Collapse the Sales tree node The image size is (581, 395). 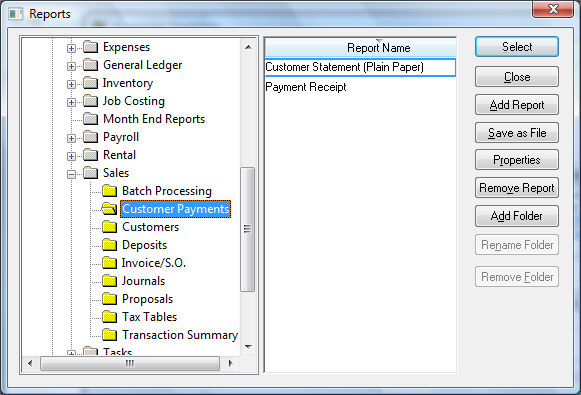coord(72,174)
